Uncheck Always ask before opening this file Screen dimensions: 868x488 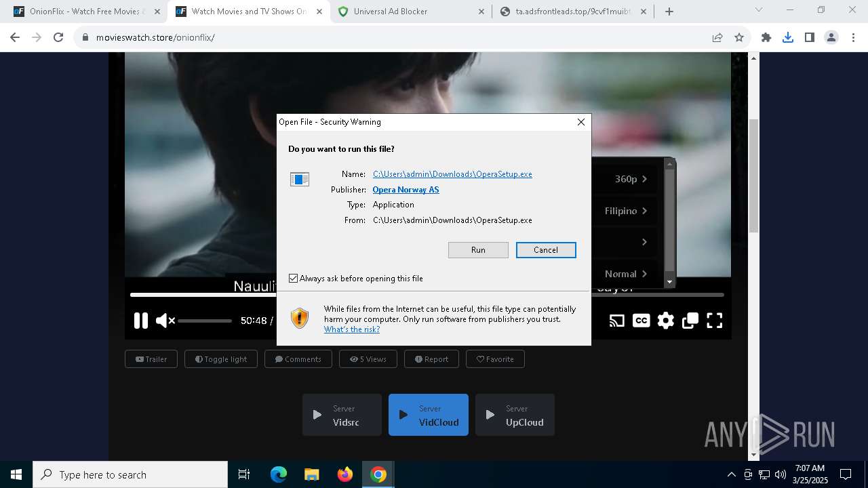pos(294,279)
